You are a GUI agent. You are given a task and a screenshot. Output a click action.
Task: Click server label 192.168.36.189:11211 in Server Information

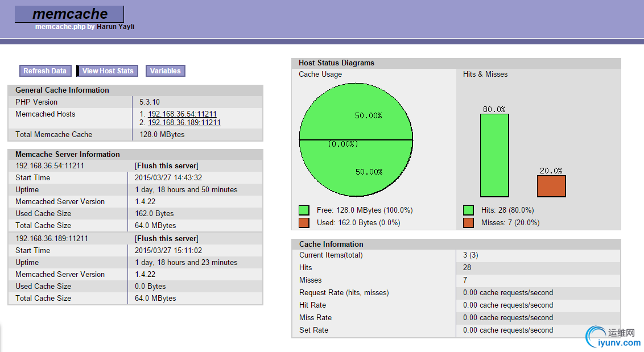[x=52, y=238]
